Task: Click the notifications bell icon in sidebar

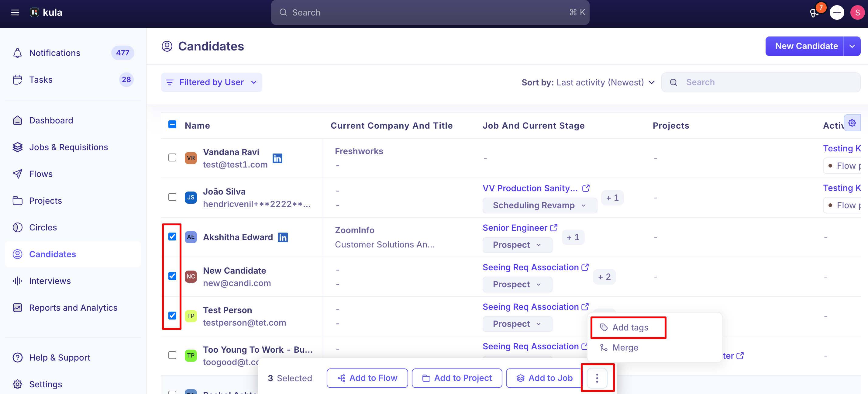Action: [x=18, y=53]
